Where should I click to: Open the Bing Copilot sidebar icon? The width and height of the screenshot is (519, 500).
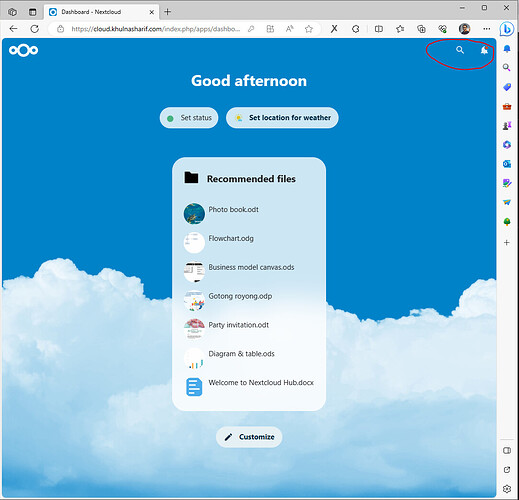point(506,29)
